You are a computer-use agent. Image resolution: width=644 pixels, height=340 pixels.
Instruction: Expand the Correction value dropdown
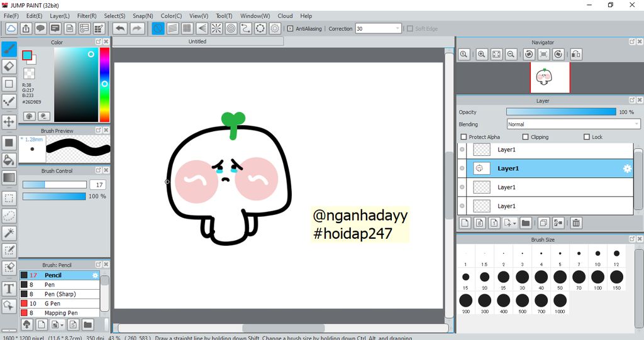click(x=397, y=28)
